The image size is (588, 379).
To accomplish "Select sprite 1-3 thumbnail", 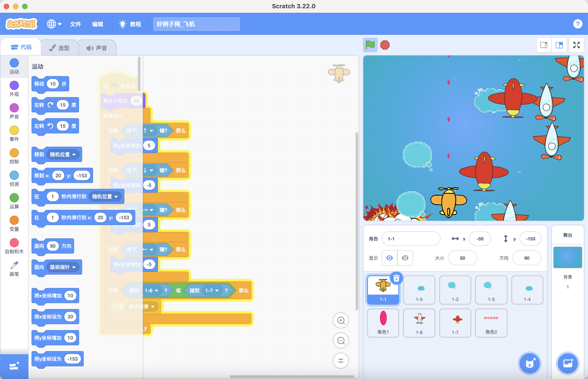I will (491, 290).
